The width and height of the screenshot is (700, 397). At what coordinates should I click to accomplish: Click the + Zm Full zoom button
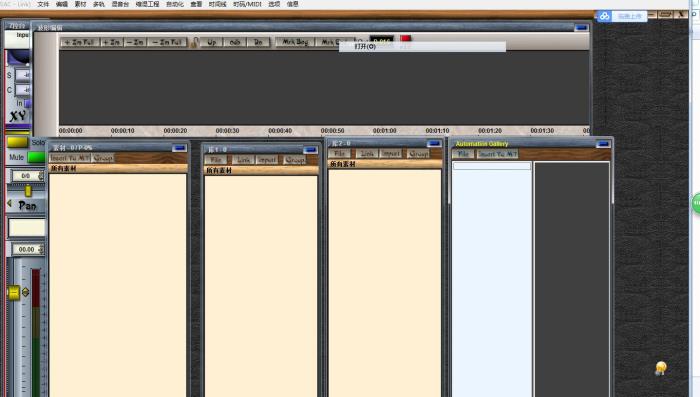point(79,42)
